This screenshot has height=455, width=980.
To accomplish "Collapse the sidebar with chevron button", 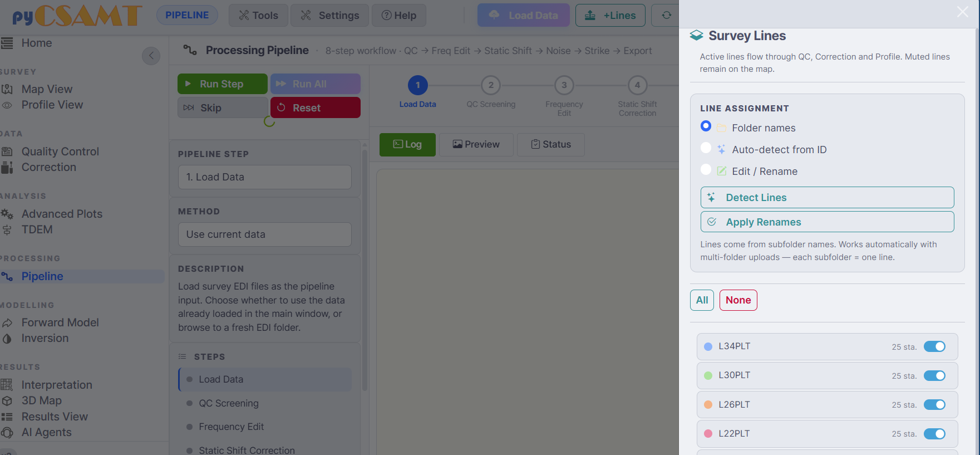I will (x=151, y=56).
